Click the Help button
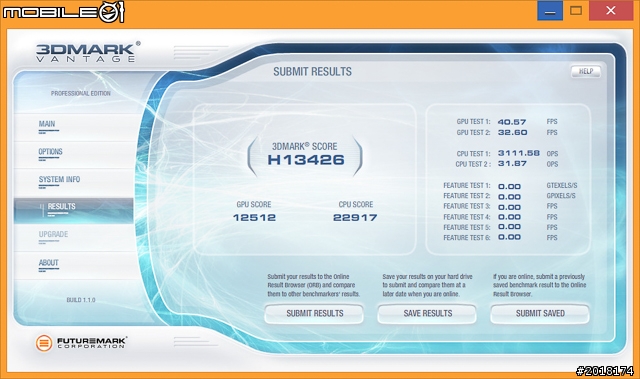Image resolution: width=640 pixels, height=379 pixels. pyautogui.click(x=586, y=71)
